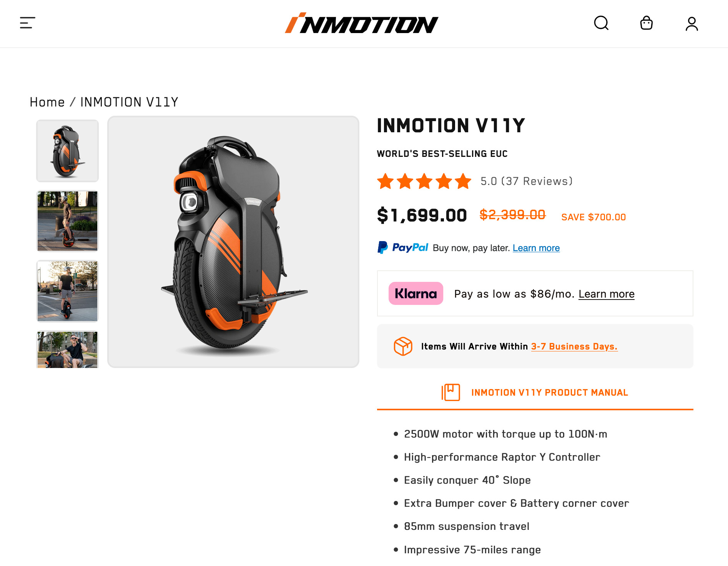Open the shopping bag cart icon

tap(646, 23)
